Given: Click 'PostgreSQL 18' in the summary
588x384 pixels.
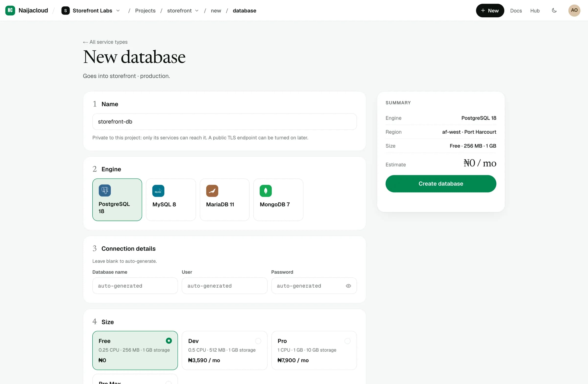Looking at the screenshot, I should 479,118.
